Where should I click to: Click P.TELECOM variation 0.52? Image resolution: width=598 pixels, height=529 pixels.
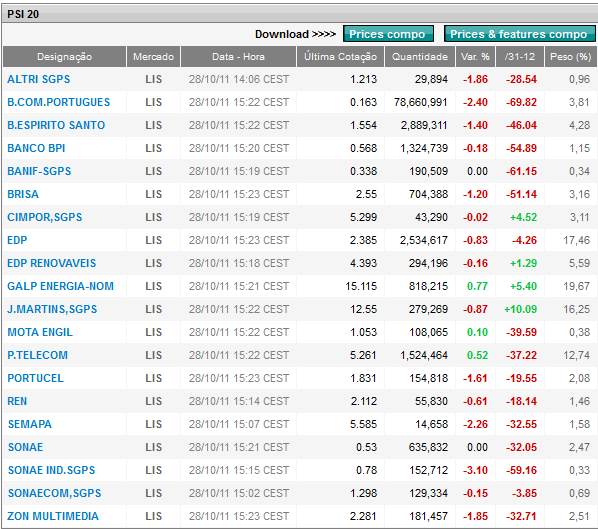click(x=477, y=355)
